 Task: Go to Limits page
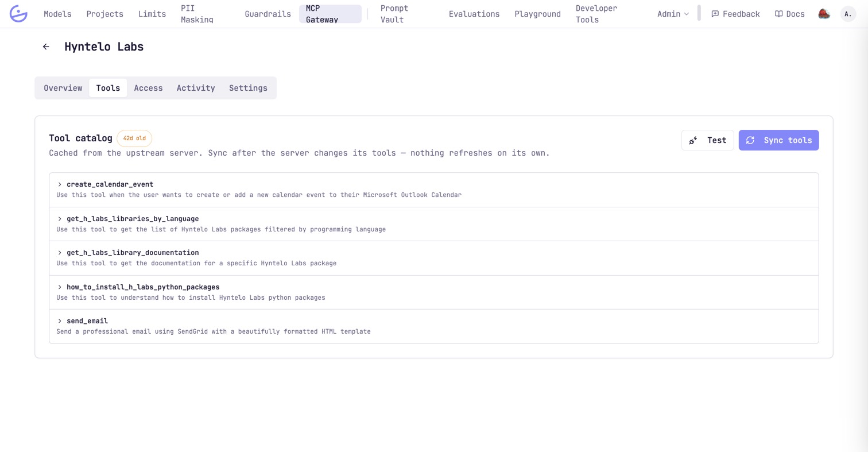(152, 14)
